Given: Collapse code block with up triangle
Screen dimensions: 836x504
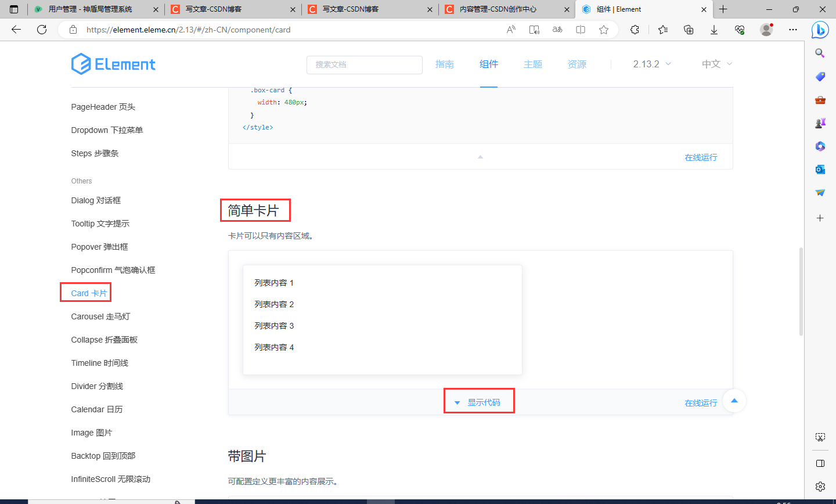Looking at the screenshot, I should pyautogui.click(x=480, y=157).
